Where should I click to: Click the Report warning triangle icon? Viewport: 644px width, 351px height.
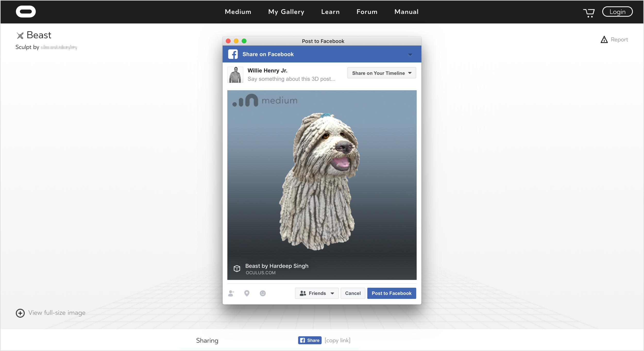coord(604,39)
